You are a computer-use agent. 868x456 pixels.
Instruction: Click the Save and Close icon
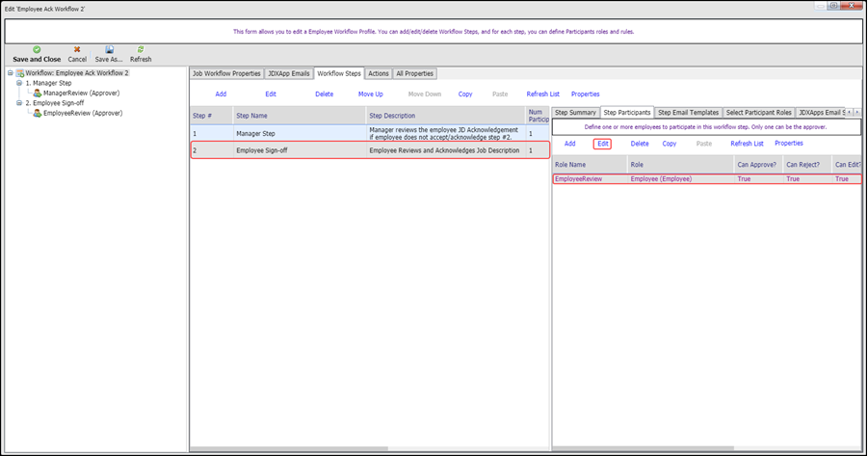click(37, 49)
